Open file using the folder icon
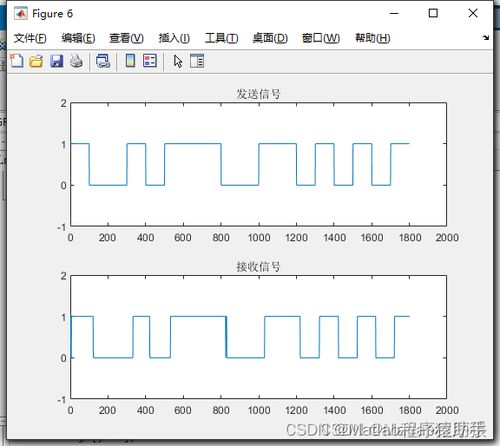Screen dimensions: 500x446 pos(36,61)
